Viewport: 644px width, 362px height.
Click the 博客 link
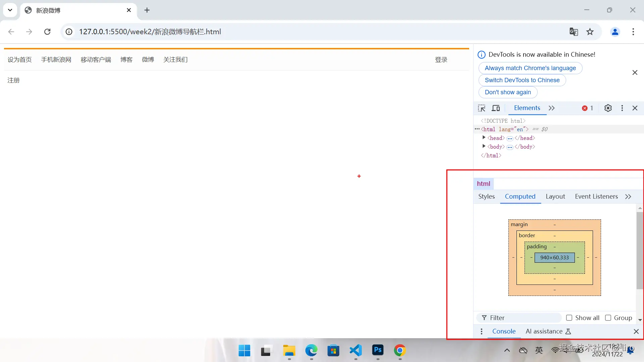[126, 60]
